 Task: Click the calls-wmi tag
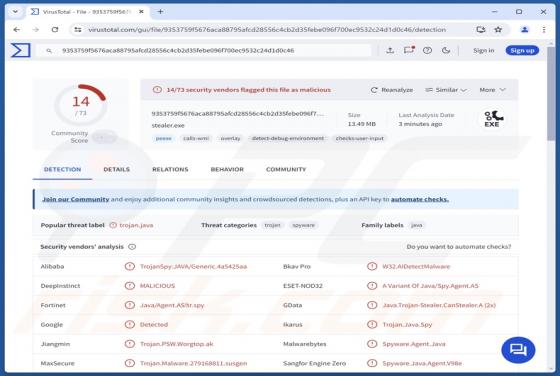coord(196,138)
